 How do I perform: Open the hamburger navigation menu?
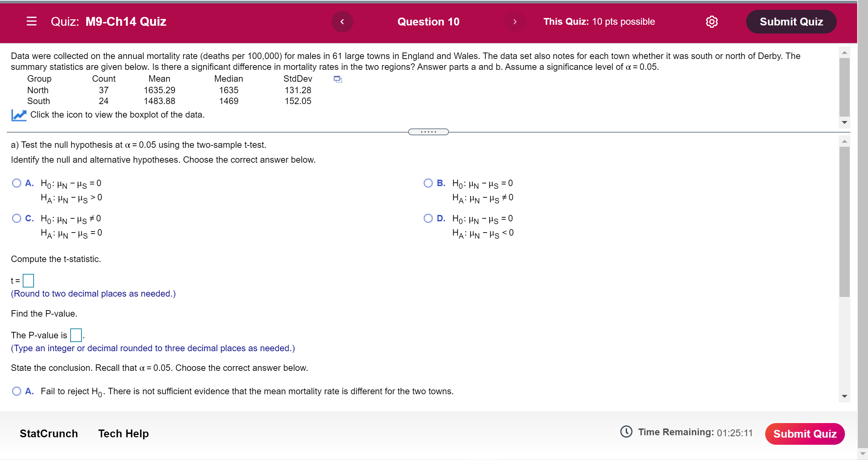point(32,21)
